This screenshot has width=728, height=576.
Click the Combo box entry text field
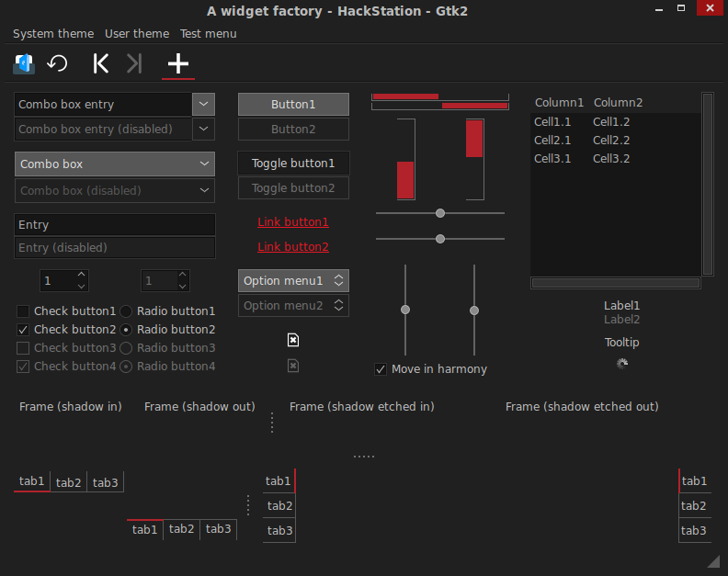(x=103, y=104)
